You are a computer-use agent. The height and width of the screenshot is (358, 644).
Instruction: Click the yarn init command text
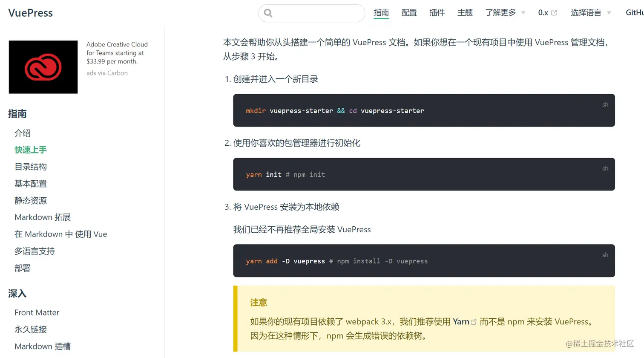[x=285, y=175]
